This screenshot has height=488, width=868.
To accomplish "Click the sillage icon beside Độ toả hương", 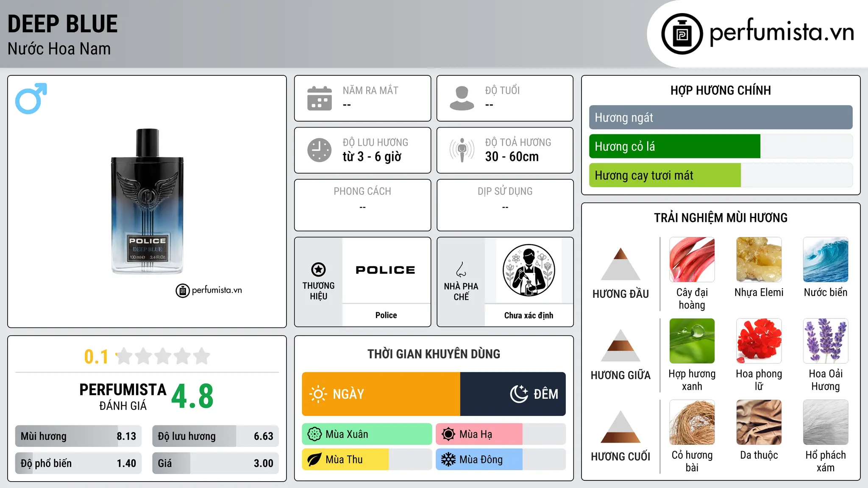I will 462,150.
